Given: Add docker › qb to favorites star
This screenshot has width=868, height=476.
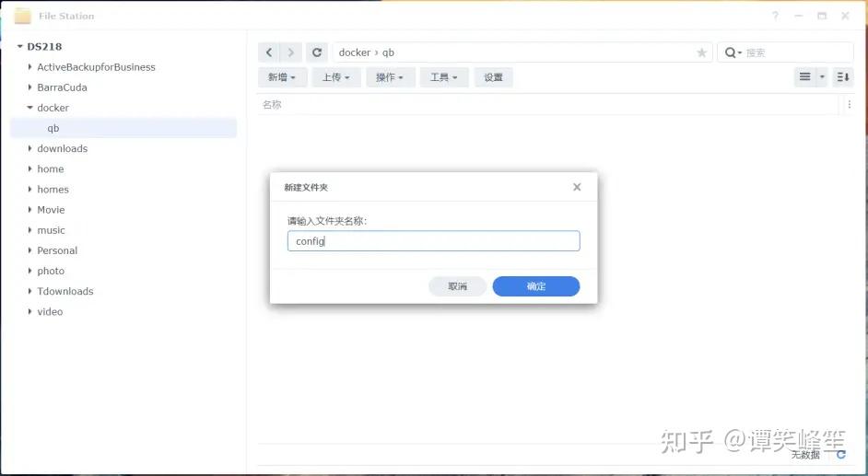Looking at the screenshot, I should click(701, 52).
